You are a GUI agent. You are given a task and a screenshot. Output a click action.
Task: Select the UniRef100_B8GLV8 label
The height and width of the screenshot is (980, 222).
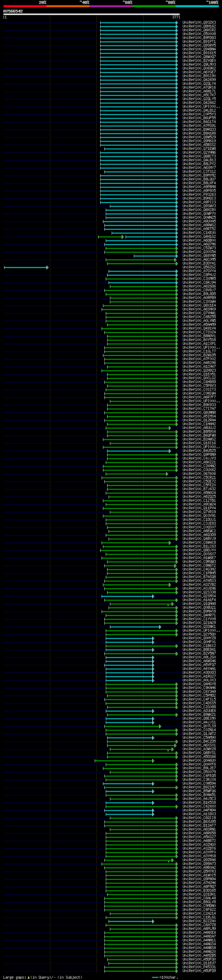pyautogui.click(x=199, y=902)
